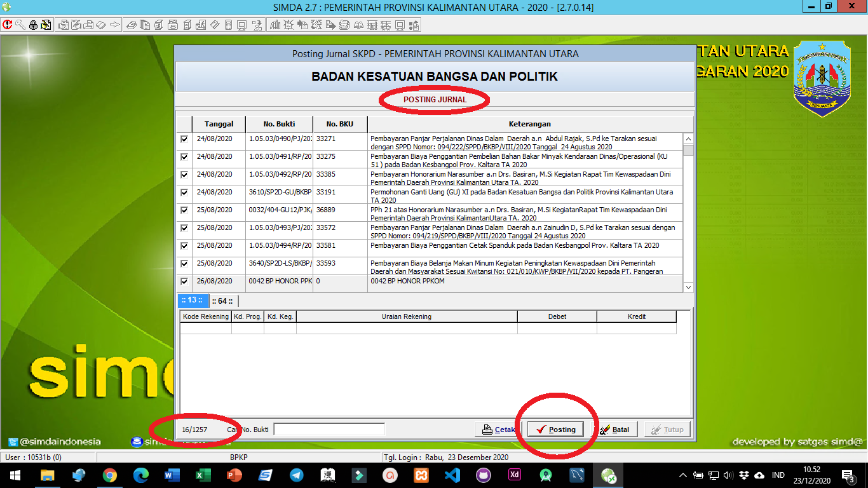Uncheck the 0042 BP HONOR PPKOM row

point(184,281)
